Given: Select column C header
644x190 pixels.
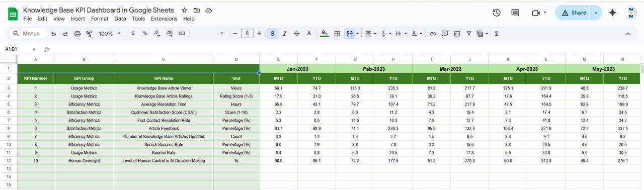Looking at the screenshot, I should [x=164, y=59].
